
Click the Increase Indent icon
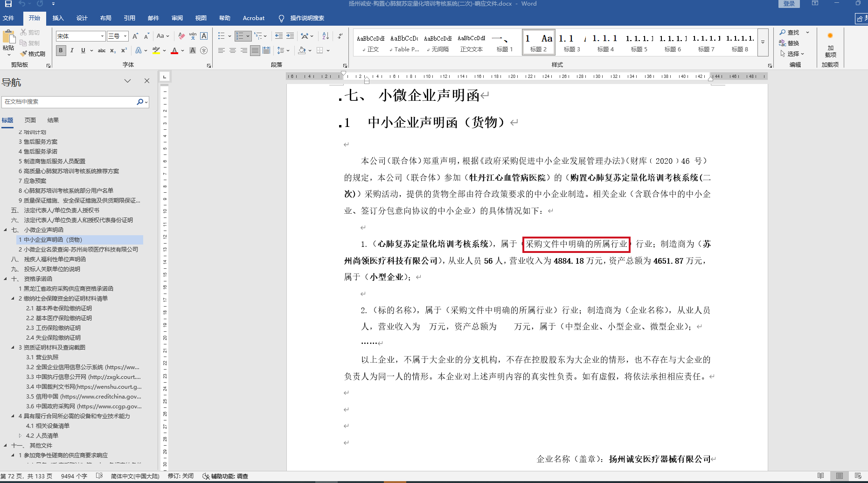(x=290, y=36)
